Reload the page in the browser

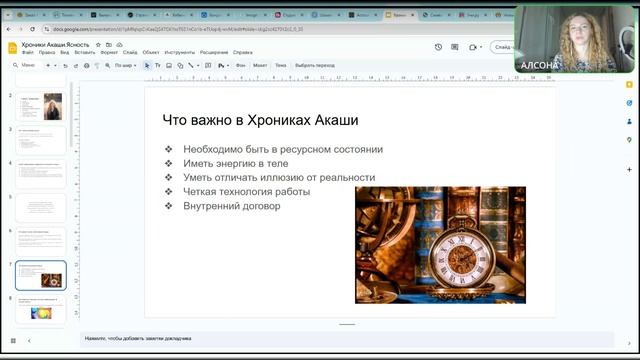pos(33,29)
